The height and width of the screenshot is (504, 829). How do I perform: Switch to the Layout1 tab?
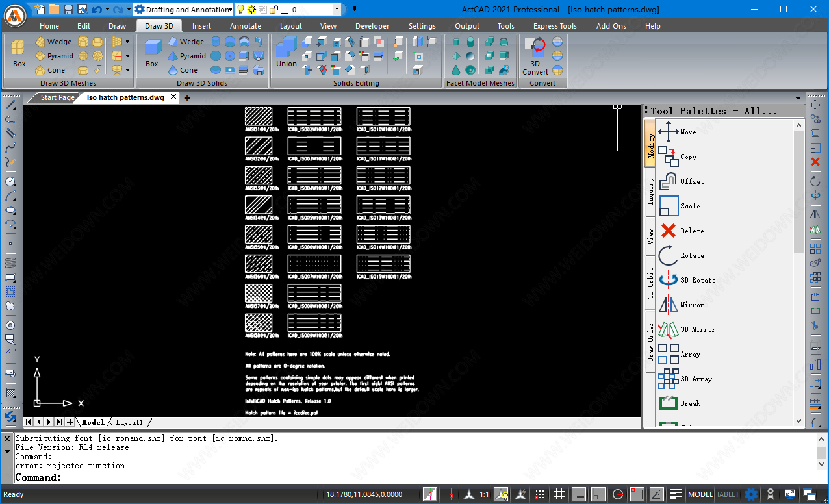129,422
